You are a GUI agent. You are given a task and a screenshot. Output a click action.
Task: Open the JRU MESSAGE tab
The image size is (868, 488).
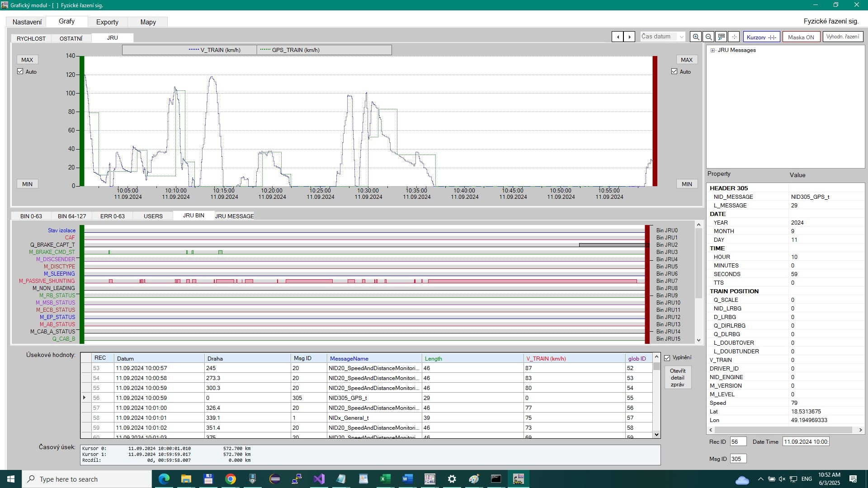(x=234, y=216)
